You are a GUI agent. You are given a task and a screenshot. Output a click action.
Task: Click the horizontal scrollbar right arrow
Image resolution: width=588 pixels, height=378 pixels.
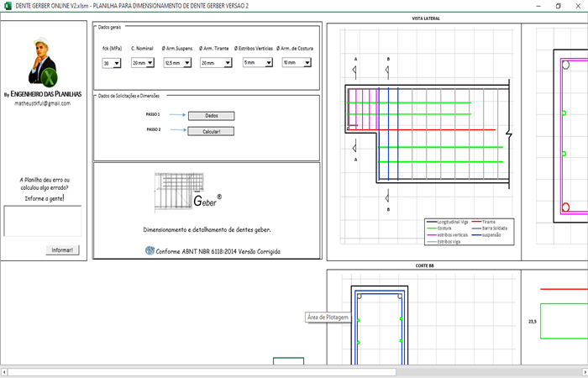[583, 370]
